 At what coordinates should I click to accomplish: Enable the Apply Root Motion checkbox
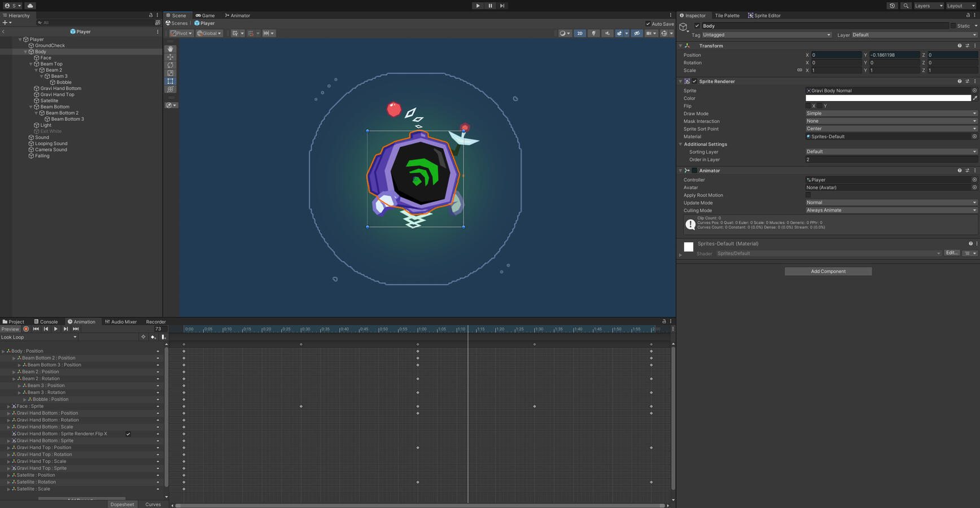808,195
